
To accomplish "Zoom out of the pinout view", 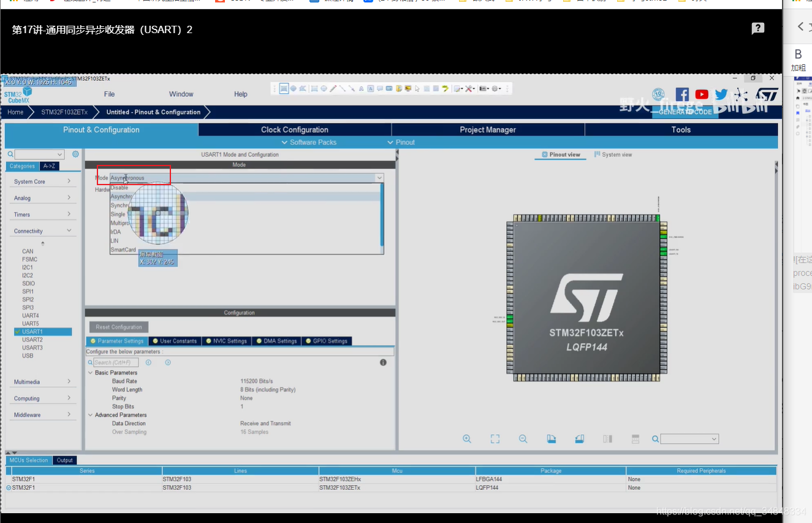I will pos(523,439).
